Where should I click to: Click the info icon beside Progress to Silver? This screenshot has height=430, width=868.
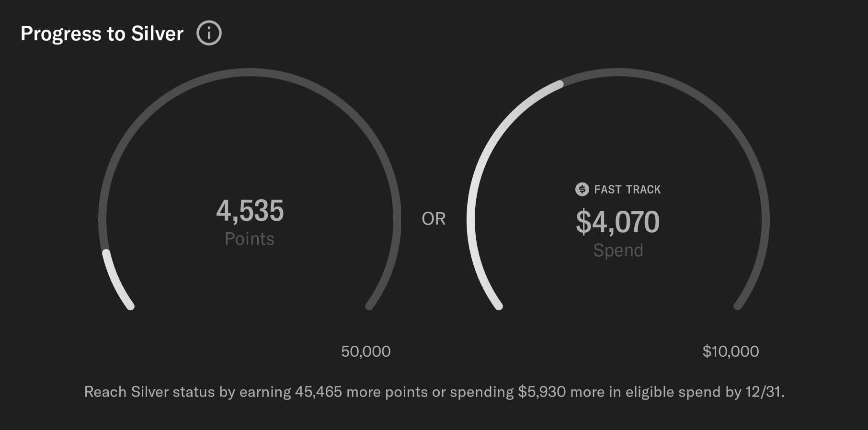(209, 34)
